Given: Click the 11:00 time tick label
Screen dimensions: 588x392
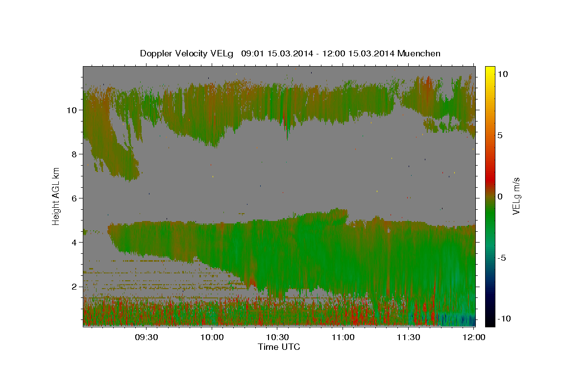Looking at the screenshot, I should pyautogui.click(x=343, y=337).
